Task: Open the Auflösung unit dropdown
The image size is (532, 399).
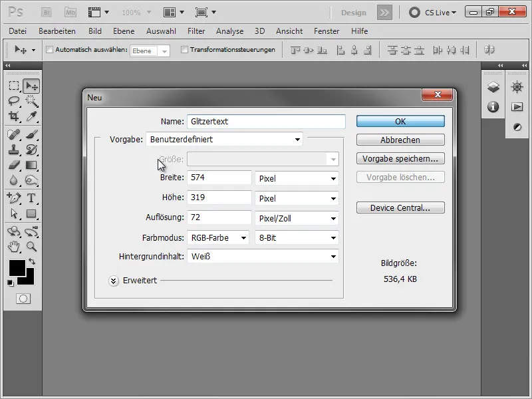Action: [297, 218]
